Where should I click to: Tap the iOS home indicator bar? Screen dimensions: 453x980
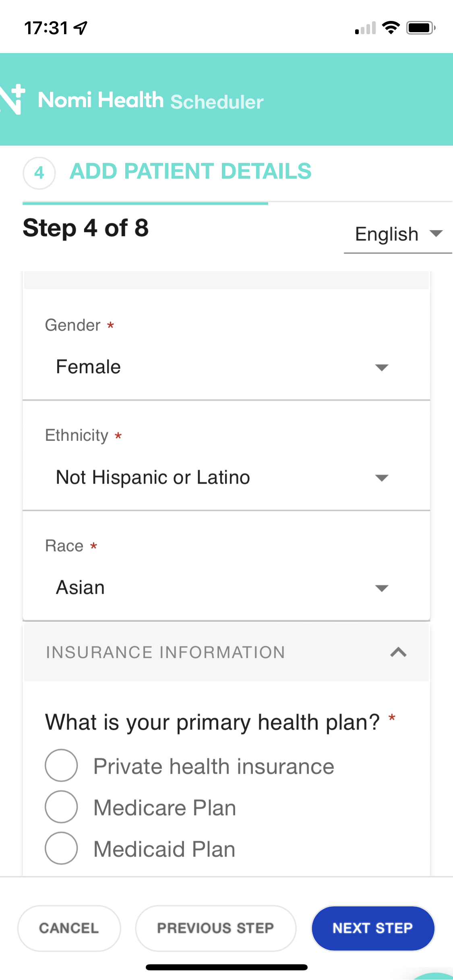(227, 967)
